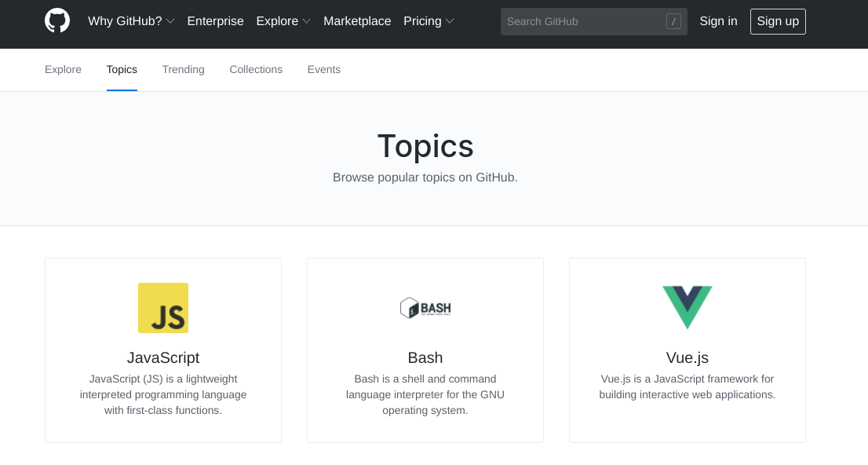
Task: Open the Vue.js topic title
Action: (x=687, y=357)
